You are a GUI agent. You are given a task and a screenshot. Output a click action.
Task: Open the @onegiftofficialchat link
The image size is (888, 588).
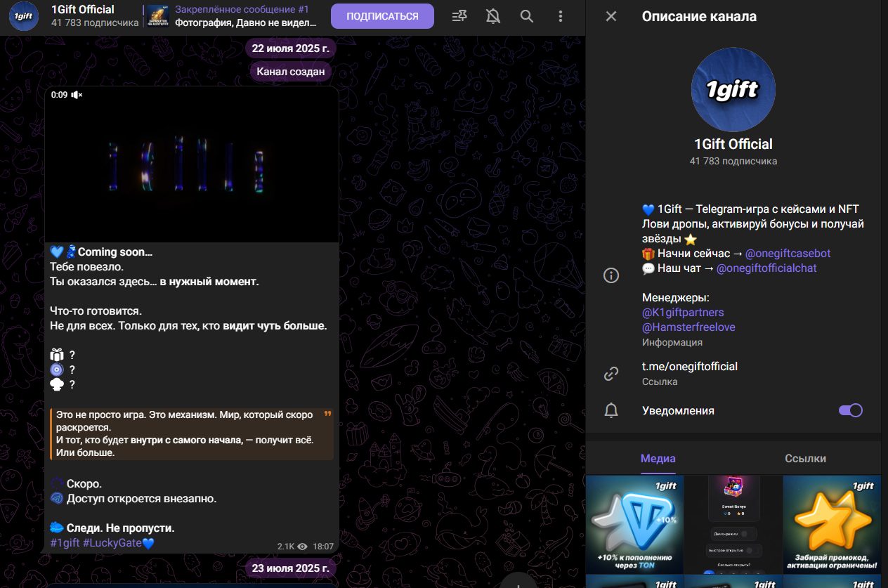point(766,268)
